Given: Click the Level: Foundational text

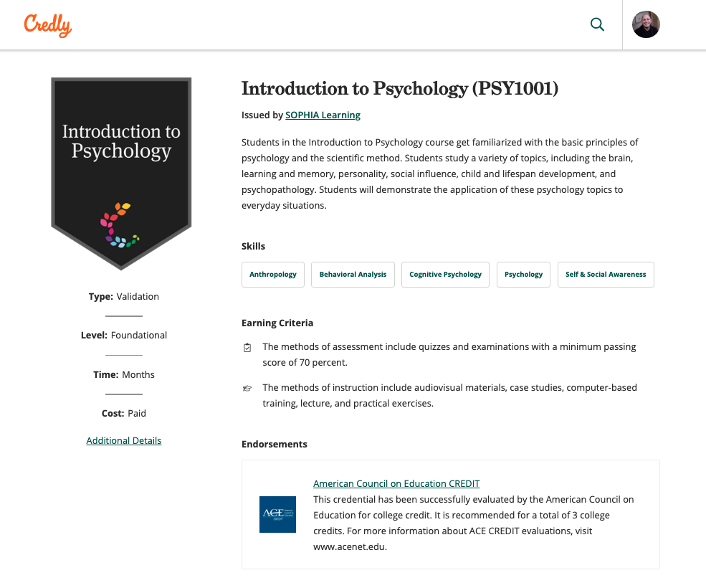Looking at the screenshot, I should 124,335.
